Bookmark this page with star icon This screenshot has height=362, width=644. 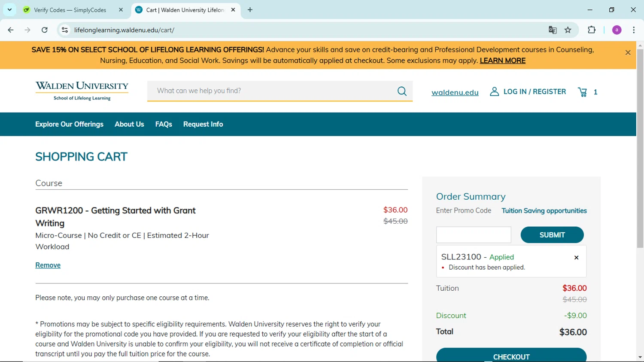(568, 30)
